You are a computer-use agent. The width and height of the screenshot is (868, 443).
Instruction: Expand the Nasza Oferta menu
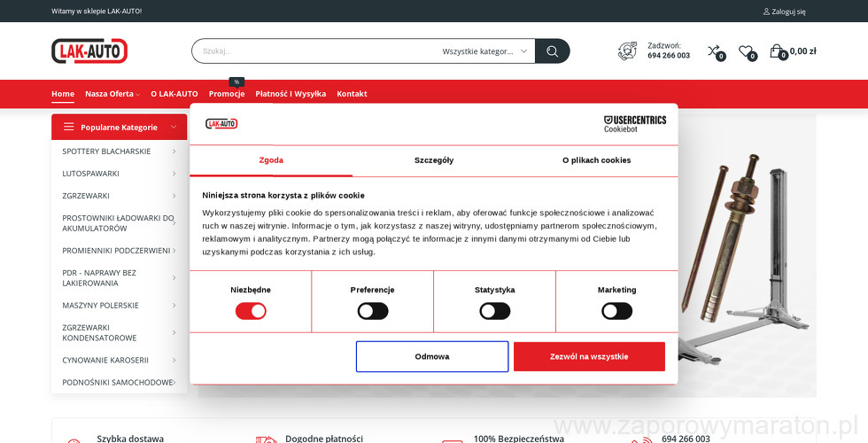[x=112, y=94]
